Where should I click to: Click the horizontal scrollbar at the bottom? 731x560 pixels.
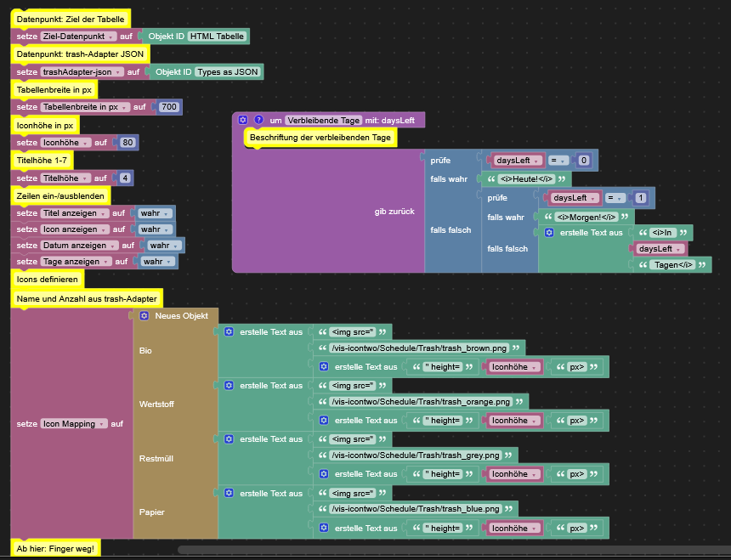pyautogui.click(x=454, y=550)
